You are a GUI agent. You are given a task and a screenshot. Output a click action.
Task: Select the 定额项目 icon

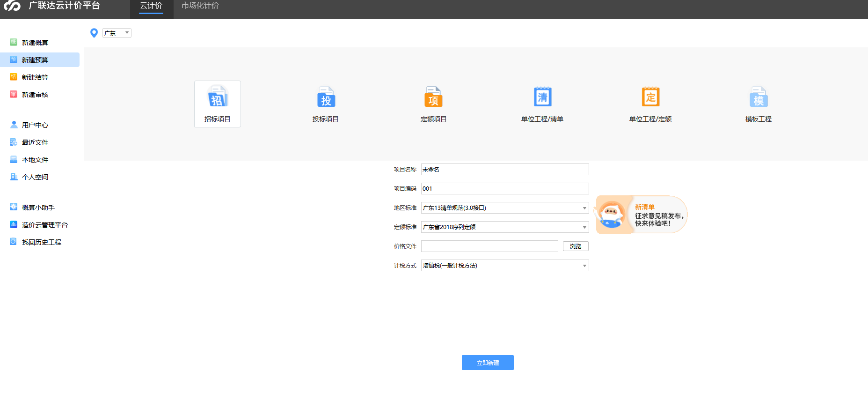[x=434, y=97]
